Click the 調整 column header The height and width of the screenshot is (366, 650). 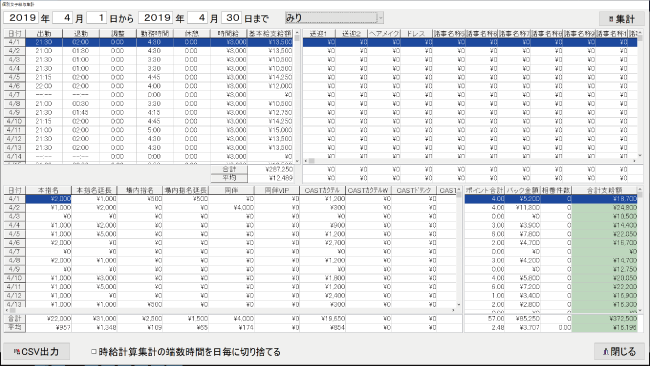118,33
